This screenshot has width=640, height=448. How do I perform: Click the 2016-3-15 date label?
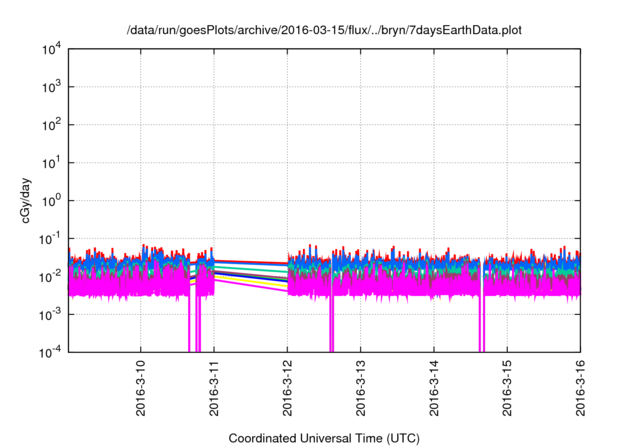507,388
